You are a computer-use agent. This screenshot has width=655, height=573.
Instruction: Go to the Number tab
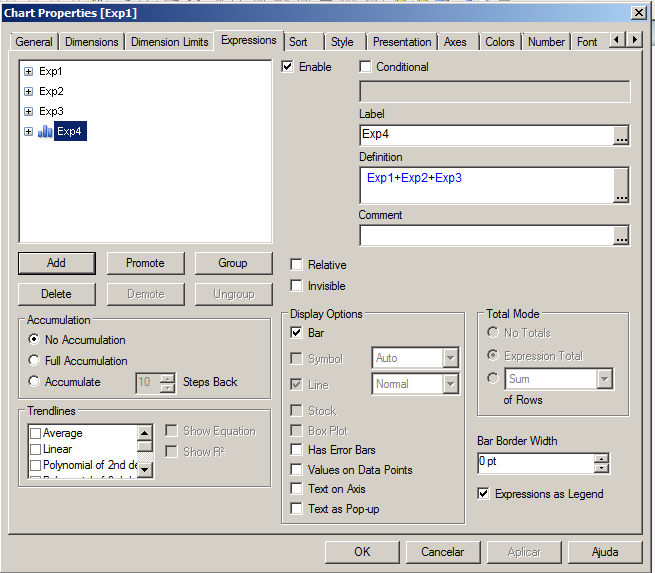pos(546,42)
